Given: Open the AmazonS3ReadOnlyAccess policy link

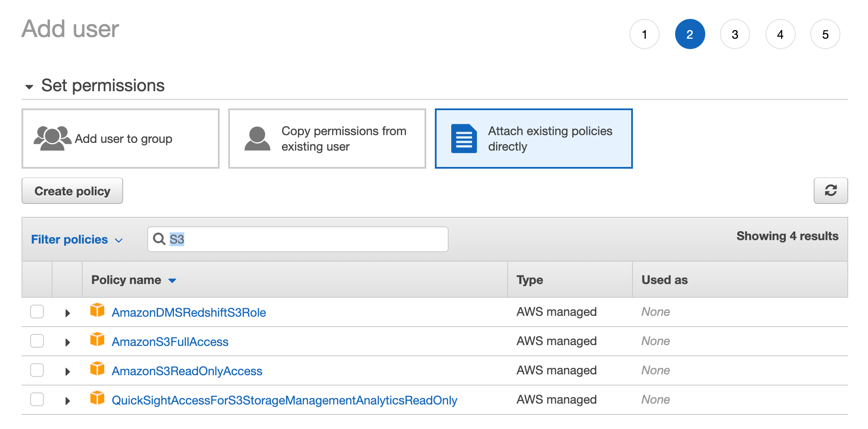Looking at the screenshot, I should [187, 370].
